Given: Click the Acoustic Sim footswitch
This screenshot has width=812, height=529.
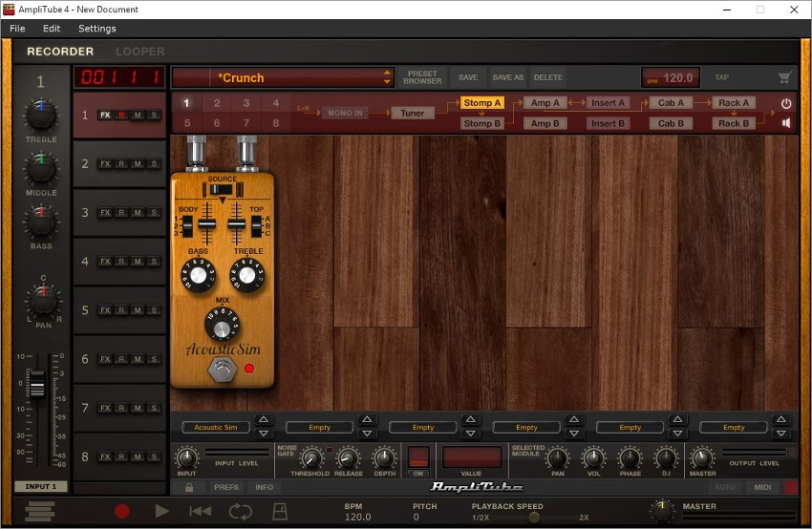Looking at the screenshot, I should (223, 370).
